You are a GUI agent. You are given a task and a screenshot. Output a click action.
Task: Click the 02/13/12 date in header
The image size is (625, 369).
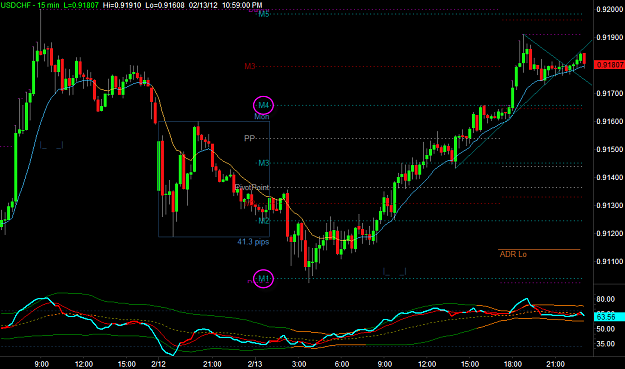203,5
